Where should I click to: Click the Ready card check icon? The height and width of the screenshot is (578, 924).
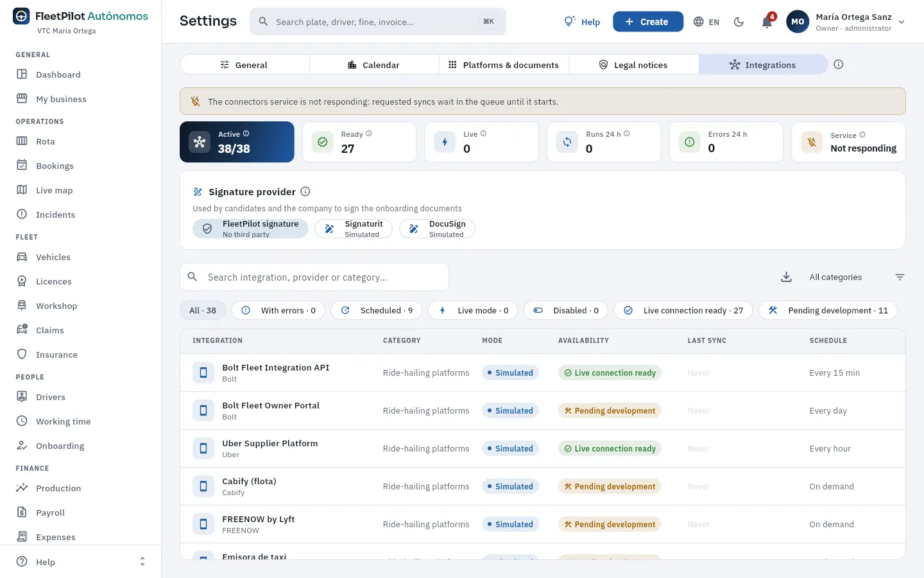point(323,142)
